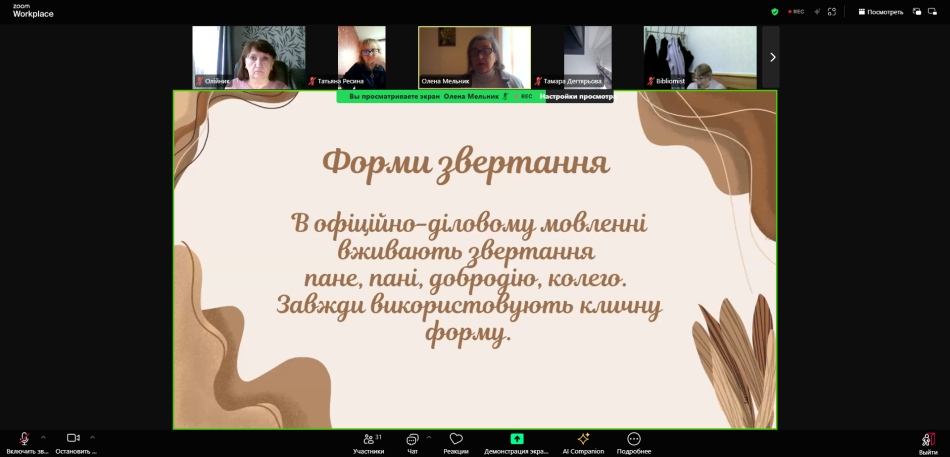
Task: Show next participants with the right arrow
Action: point(771,57)
